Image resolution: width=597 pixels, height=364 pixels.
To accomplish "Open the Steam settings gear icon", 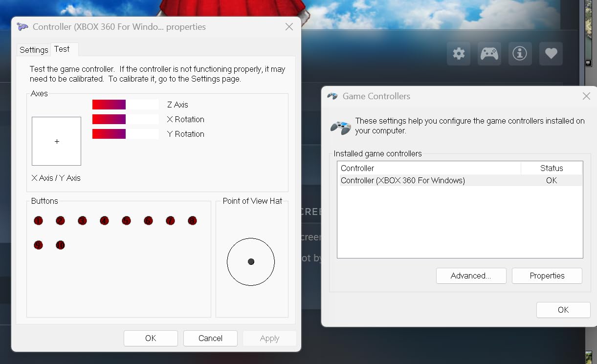I will [x=459, y=53].
